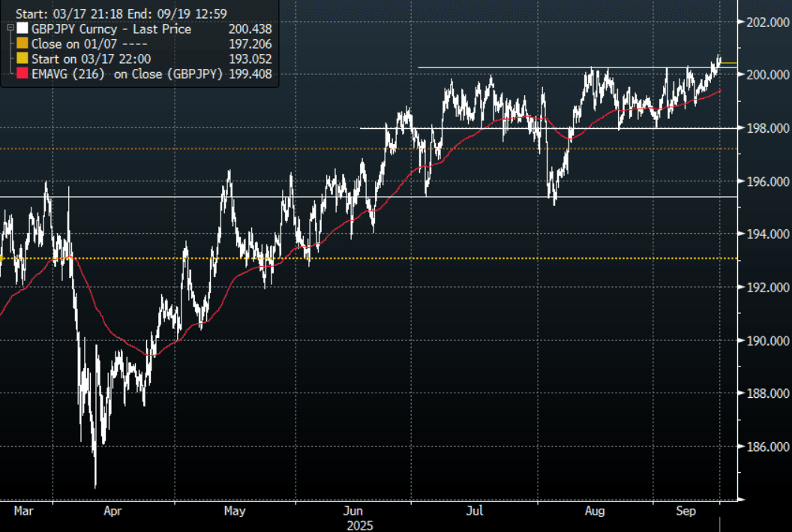Screen dimensions: 792x532
Task: Click the 194.000 price axis label
Action: coord(765,235)
